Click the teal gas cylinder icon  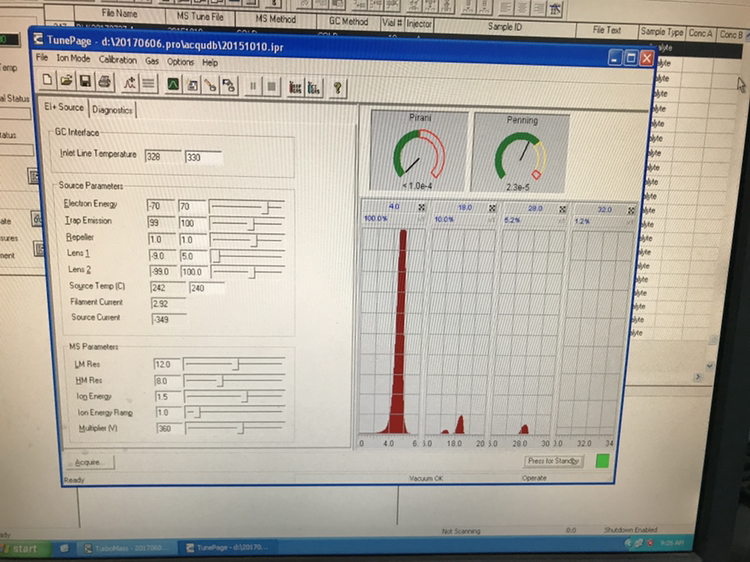(314, 88)
